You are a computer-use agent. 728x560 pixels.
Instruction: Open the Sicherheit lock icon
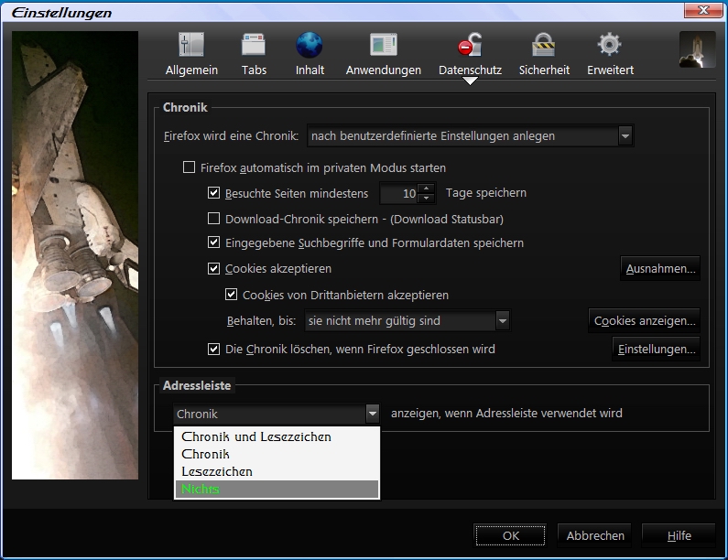(x=544, y=46)
